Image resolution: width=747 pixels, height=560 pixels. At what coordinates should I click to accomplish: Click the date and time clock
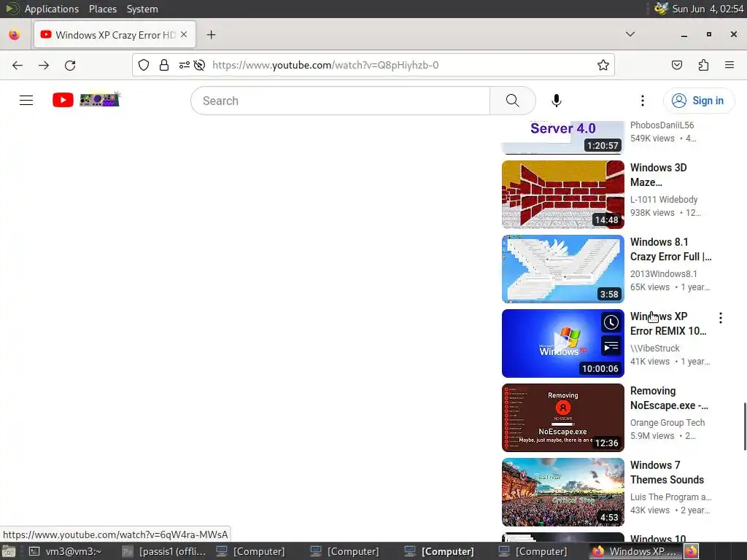[x=708, y=9]
